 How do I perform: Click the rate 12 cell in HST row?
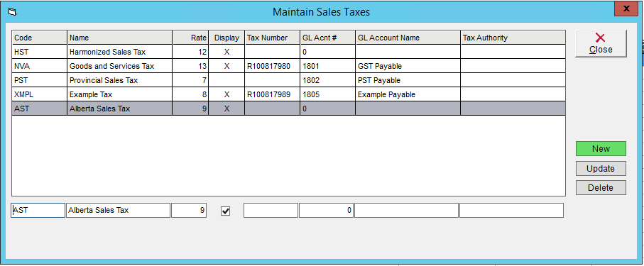(190, 52)
